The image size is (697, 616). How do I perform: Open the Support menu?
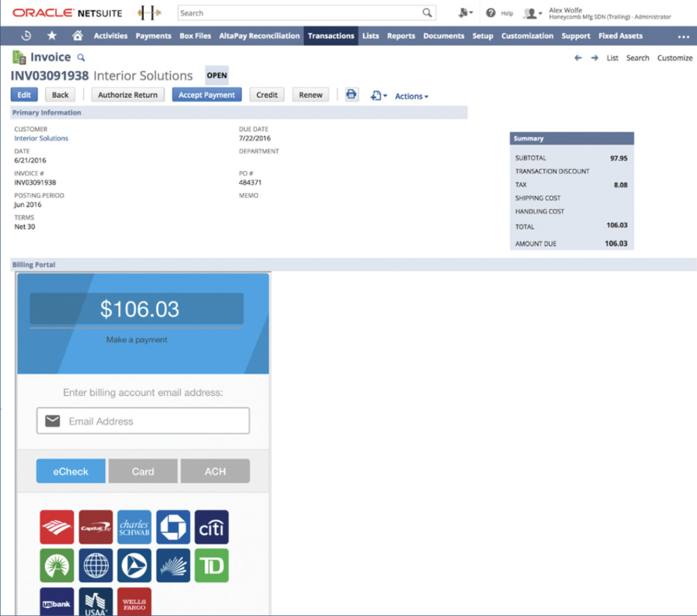pos(576,36)
